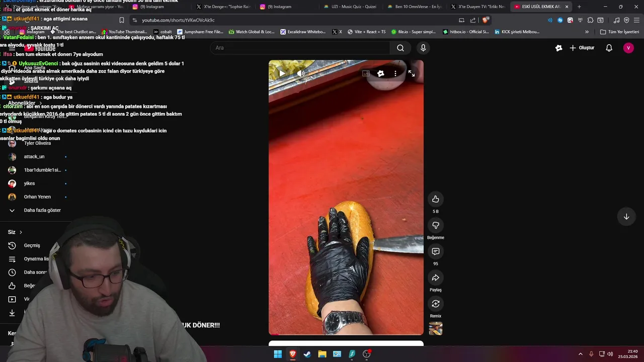Dislike the Short via Beğenme button

tap(436, 225)
